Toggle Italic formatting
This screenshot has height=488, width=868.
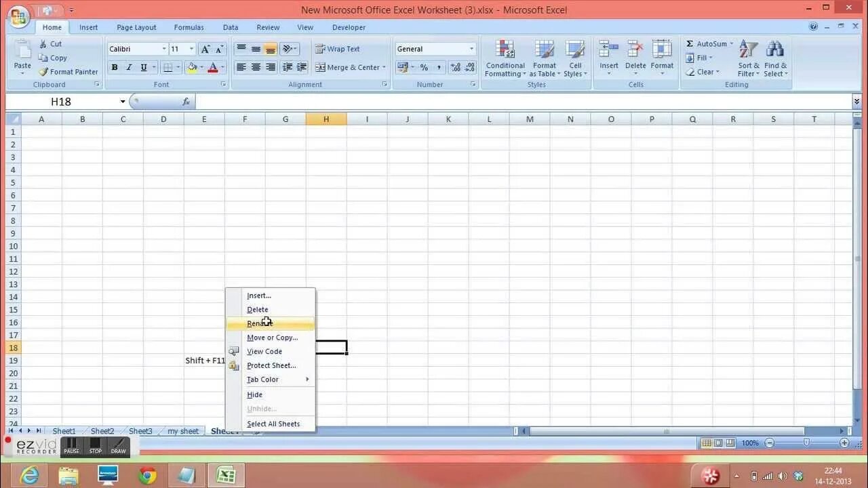point(129,67)
